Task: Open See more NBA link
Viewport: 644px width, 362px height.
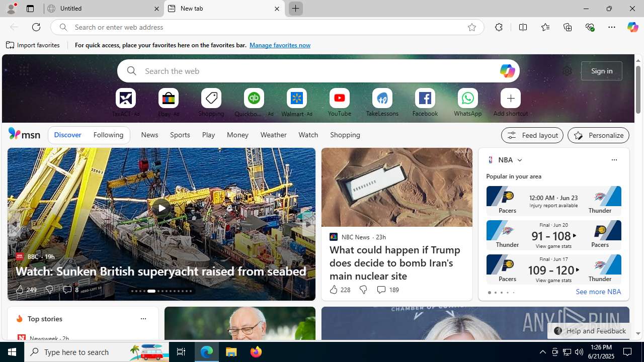Action: 598,292
